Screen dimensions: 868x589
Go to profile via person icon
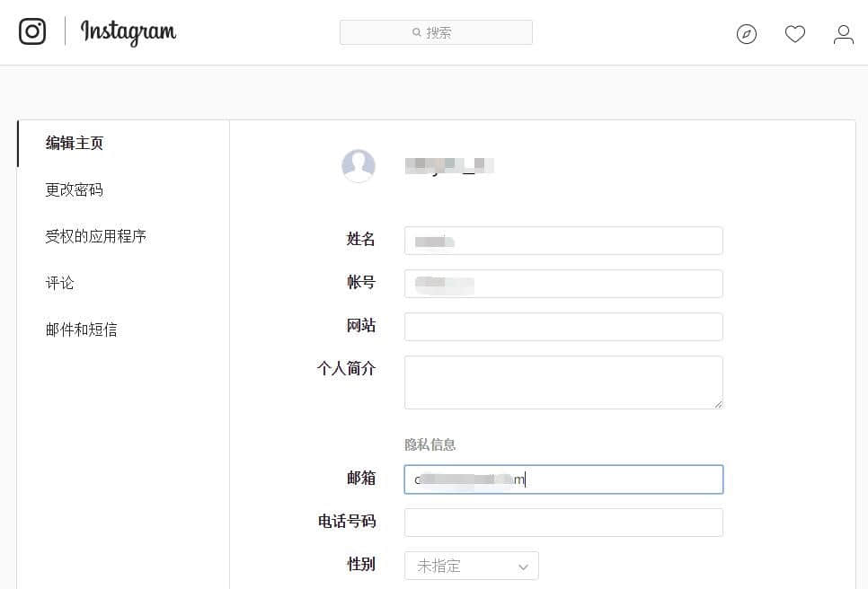(843, 34)
